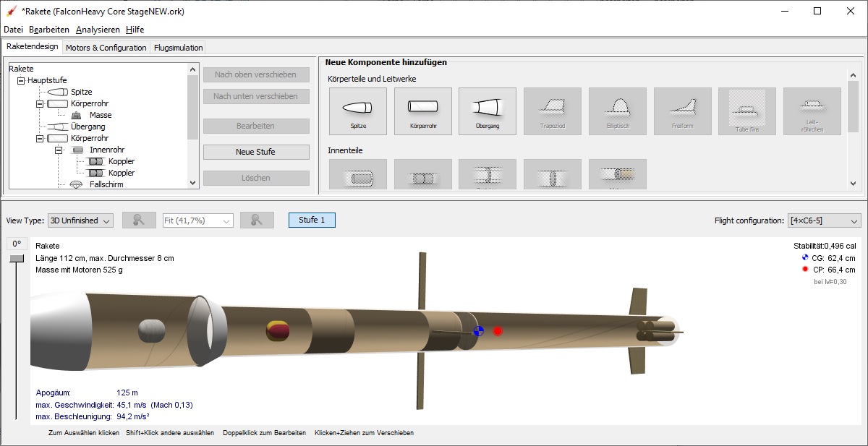The image size is (868, 446).
Task: Add a Körperrohr body tube component
Action: [422, 111]
